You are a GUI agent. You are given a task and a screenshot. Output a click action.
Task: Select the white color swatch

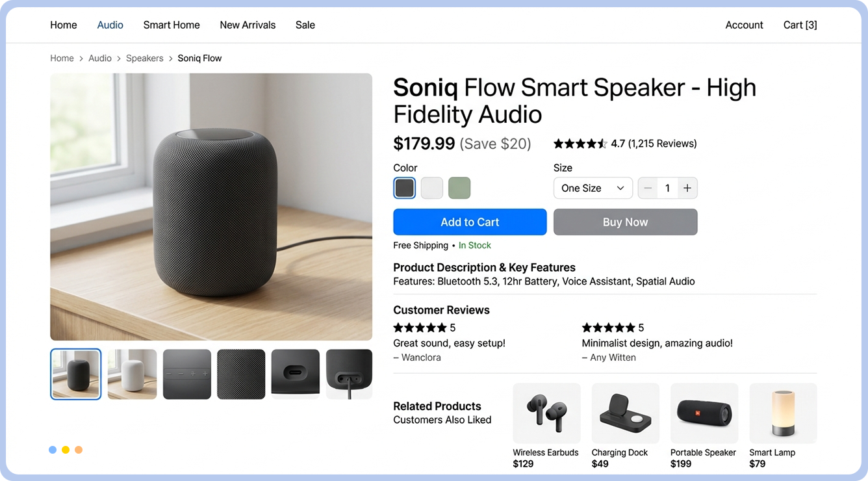point(431,188)
